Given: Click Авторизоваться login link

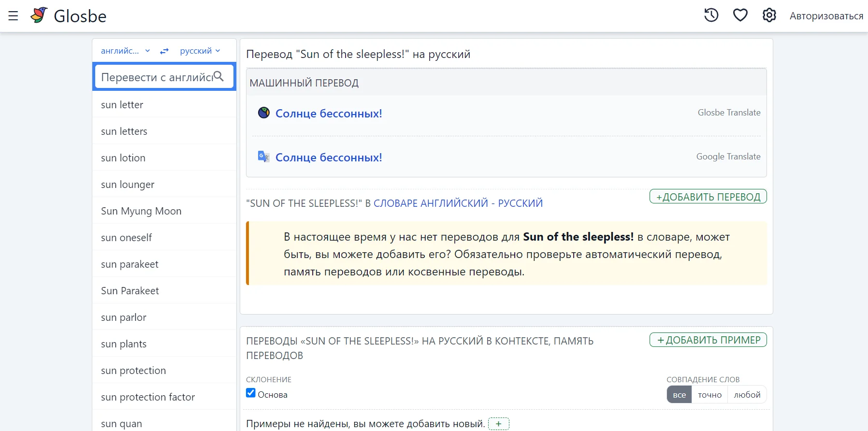Looking at the screenshot, I should click(826, 16).
